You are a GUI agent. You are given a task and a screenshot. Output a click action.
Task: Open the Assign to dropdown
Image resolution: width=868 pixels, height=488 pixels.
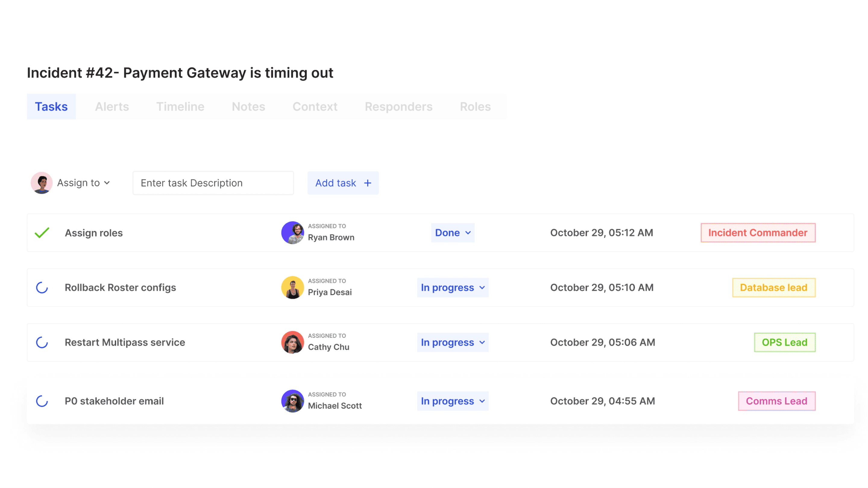click(83, 183)
